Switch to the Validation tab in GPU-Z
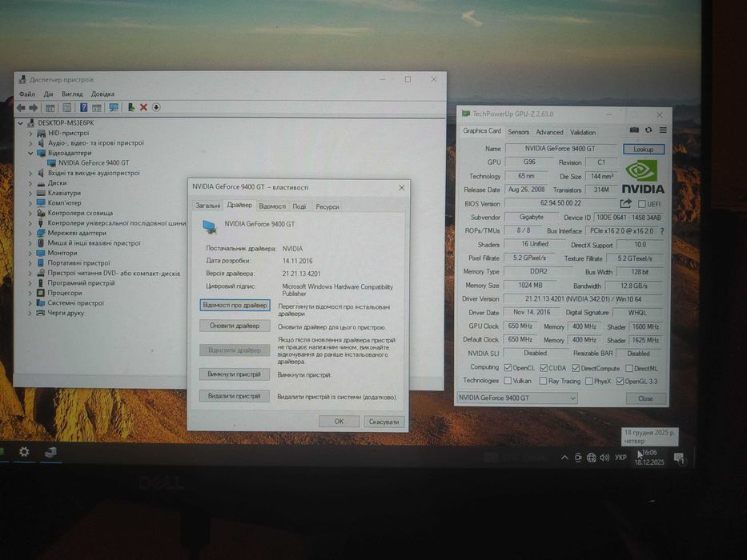 (x=583, y=132)
